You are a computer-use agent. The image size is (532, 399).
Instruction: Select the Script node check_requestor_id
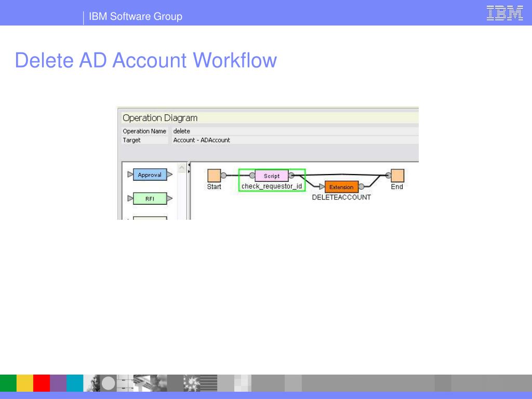pos(271,176)
